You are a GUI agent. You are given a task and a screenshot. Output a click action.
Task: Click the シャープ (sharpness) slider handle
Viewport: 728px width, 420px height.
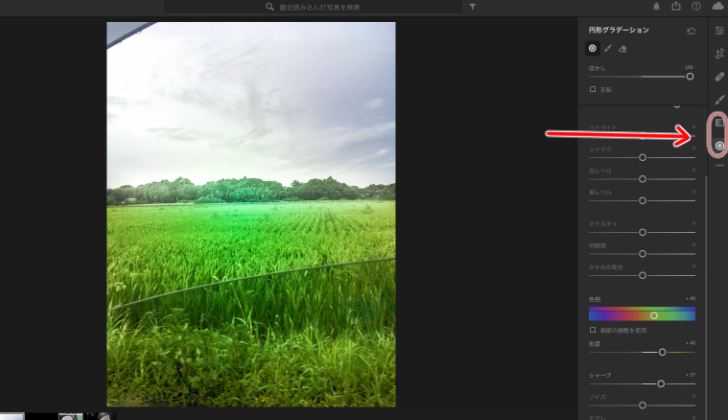661,384
